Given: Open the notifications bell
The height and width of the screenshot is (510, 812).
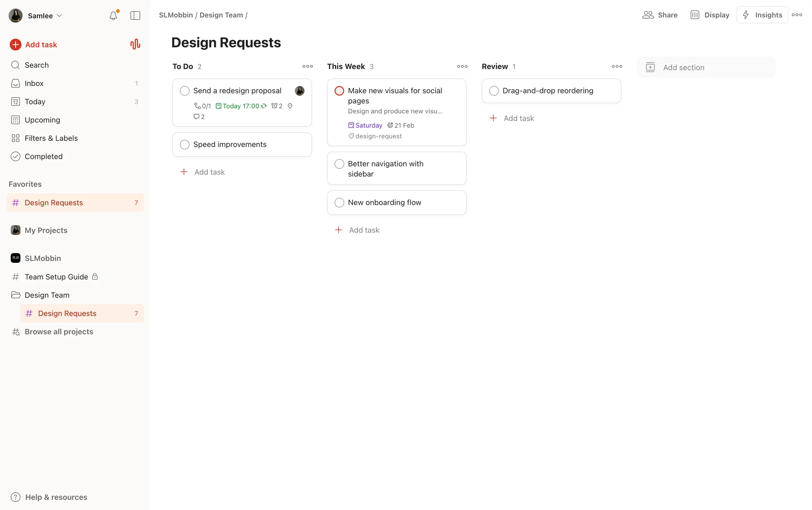Looking at the screenshot, I should [x=113, y=16].
